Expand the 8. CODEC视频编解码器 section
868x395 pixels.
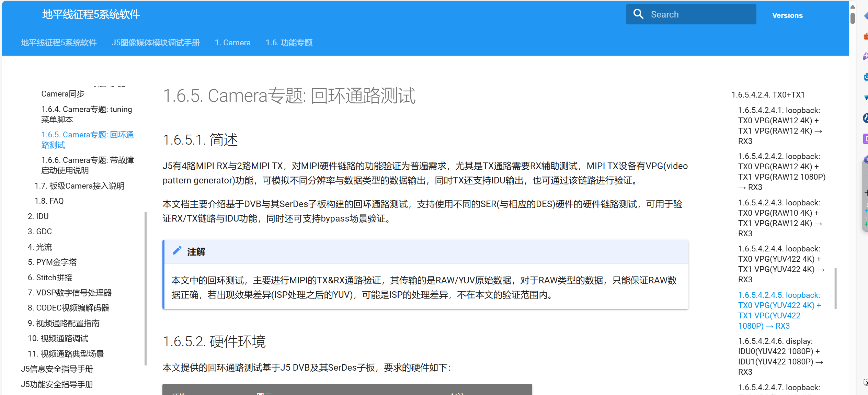click(x=68, y=308)
